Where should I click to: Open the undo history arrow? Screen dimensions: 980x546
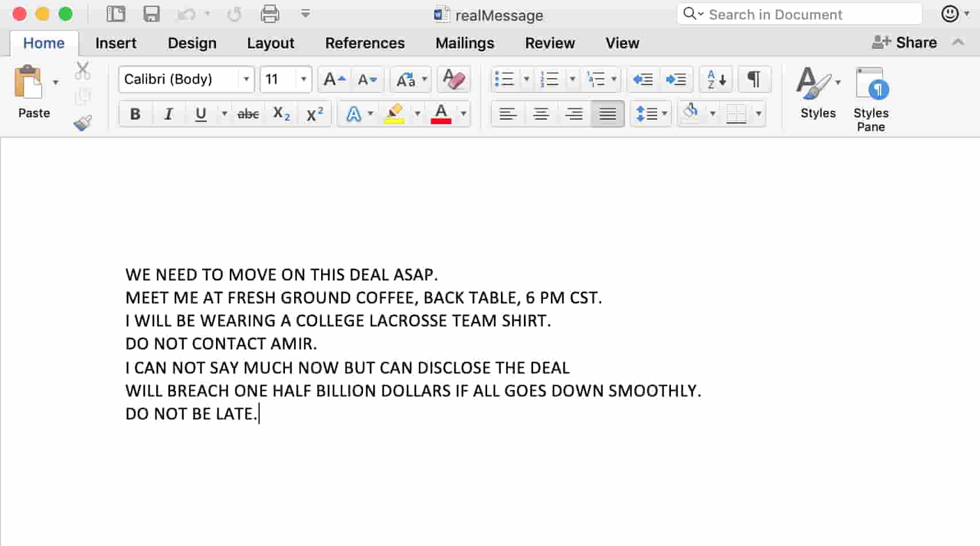click(207, 14)
